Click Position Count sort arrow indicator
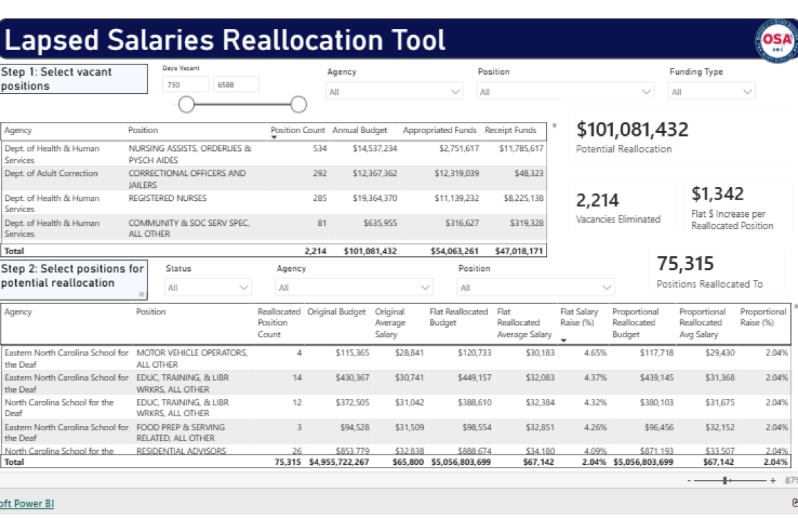The height and width of the screenshot is (532, 798). click(x=274, y=137)
